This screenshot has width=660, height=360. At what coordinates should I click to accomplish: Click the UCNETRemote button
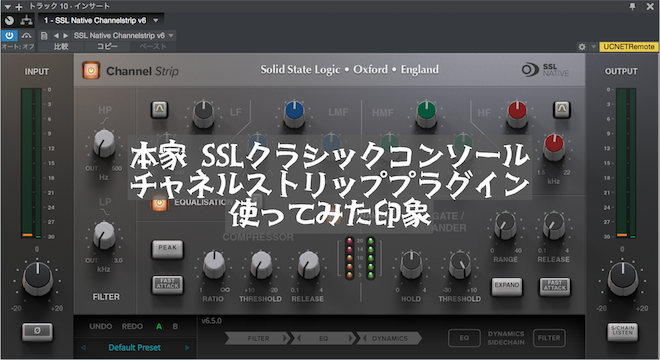[x=629, y=47]
